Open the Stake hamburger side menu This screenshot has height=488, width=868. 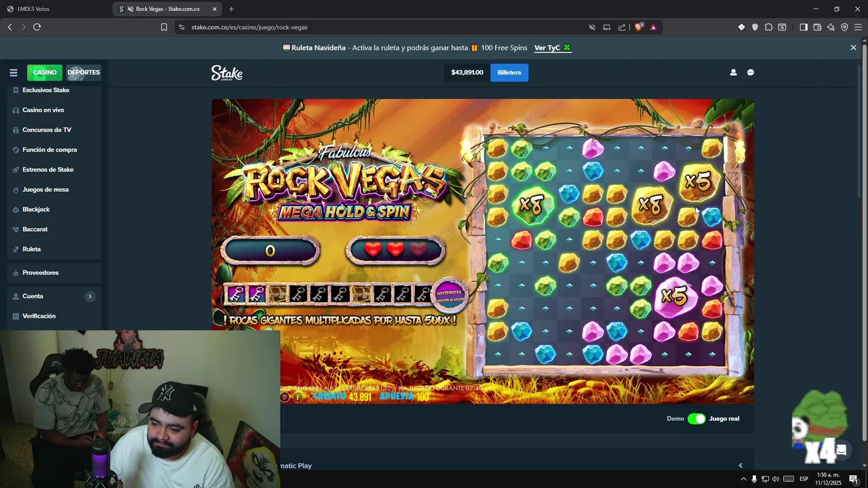coord(13,73)
